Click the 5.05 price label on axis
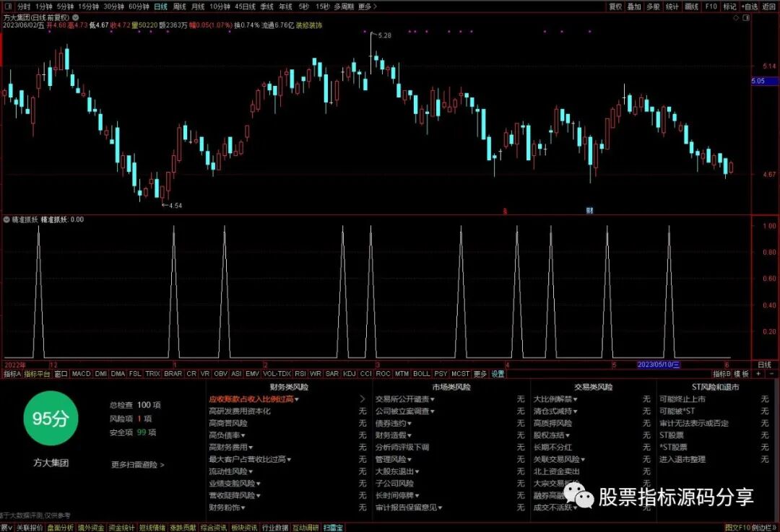 pos(765,81)
